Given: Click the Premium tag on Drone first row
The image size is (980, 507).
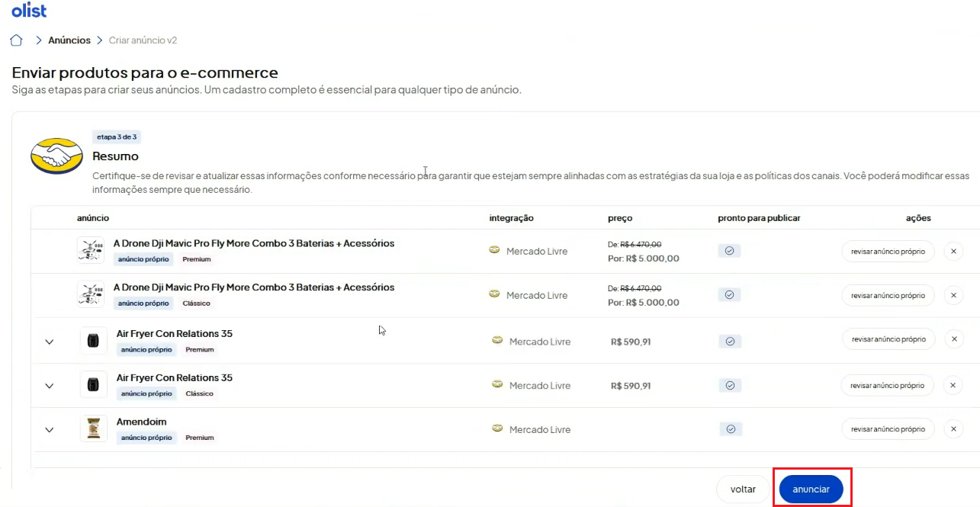Looking at the screenshot, I should tap(197, 259).
